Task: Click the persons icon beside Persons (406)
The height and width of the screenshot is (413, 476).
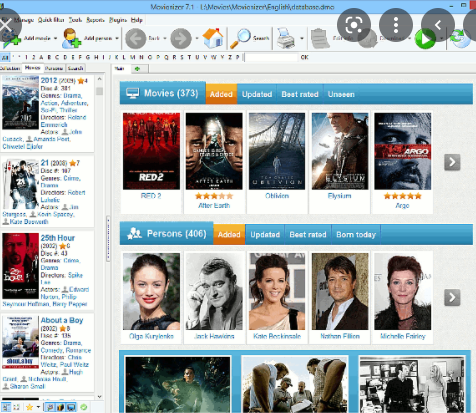Action: click(x=134, y=233)
